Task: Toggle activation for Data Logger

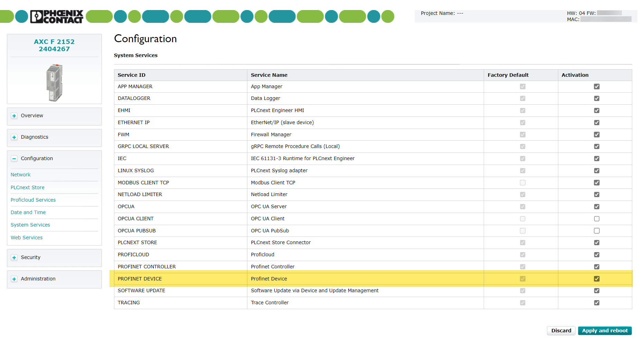Action: click(x=597, y=99)
